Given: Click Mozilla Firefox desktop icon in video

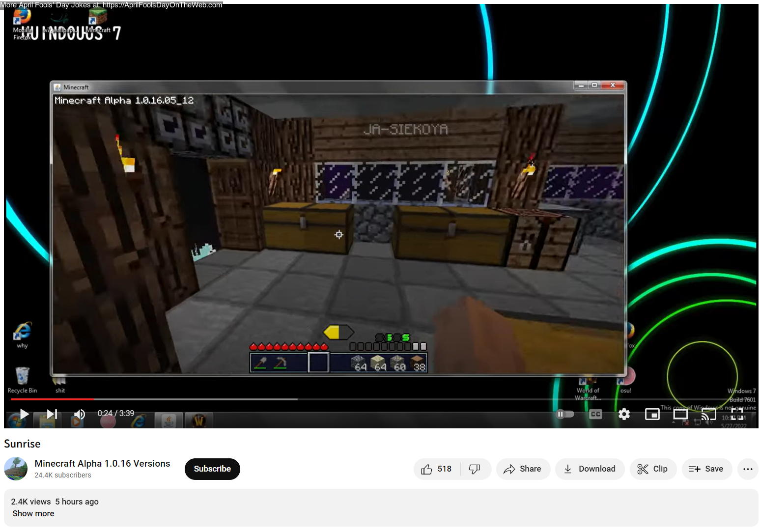Looking at the screenshot, I should (x=22, y=23).
